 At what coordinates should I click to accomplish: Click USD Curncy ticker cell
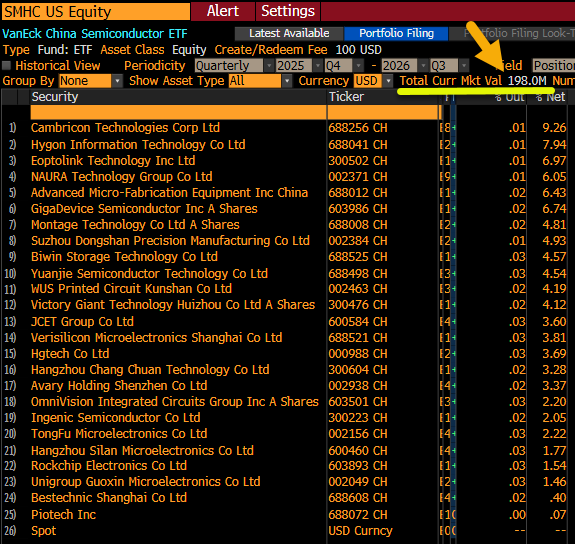(360, 531)
